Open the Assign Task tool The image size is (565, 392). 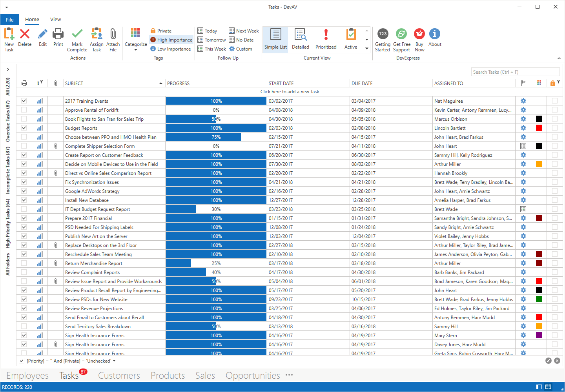96,39
